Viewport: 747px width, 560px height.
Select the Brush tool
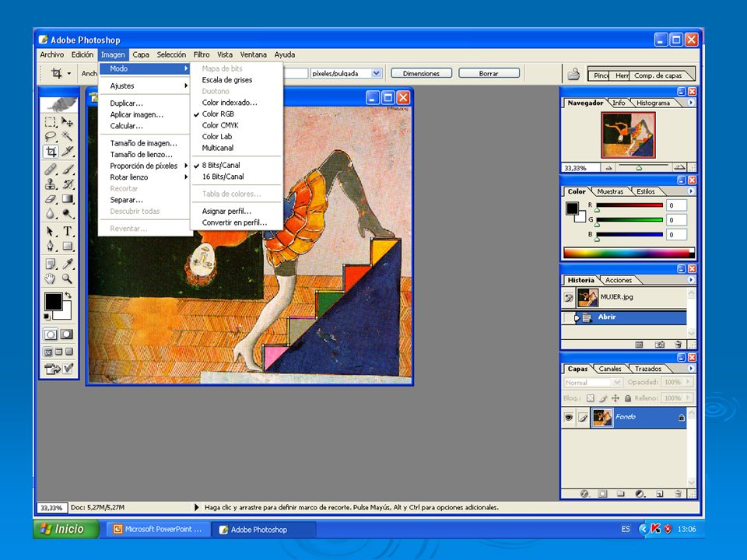68,170
